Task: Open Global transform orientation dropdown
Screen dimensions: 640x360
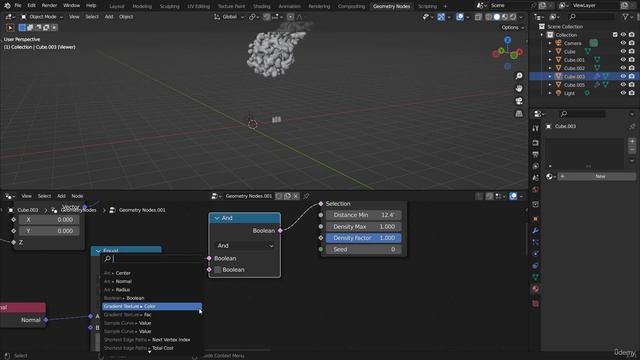Action: (x=229, y=17)
